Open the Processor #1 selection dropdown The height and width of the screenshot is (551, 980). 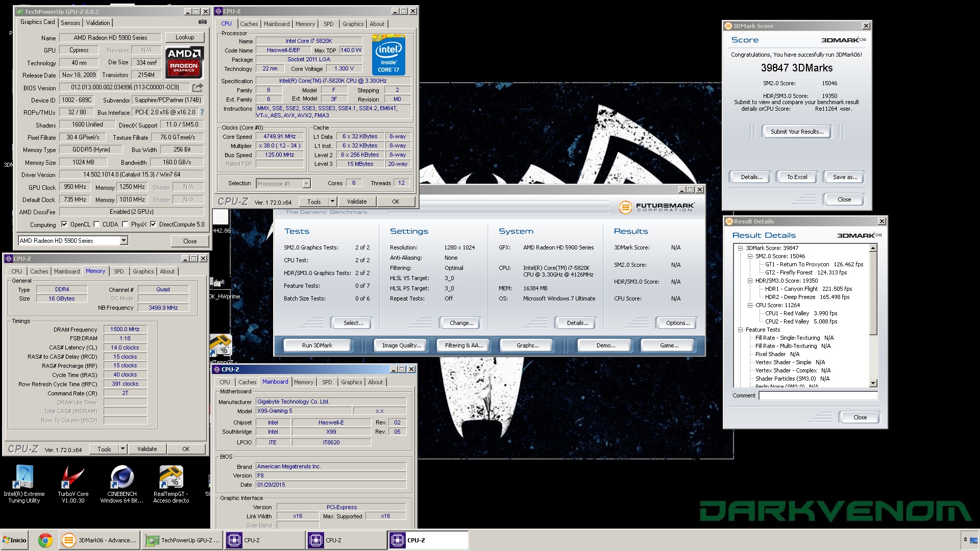[306, 184]
